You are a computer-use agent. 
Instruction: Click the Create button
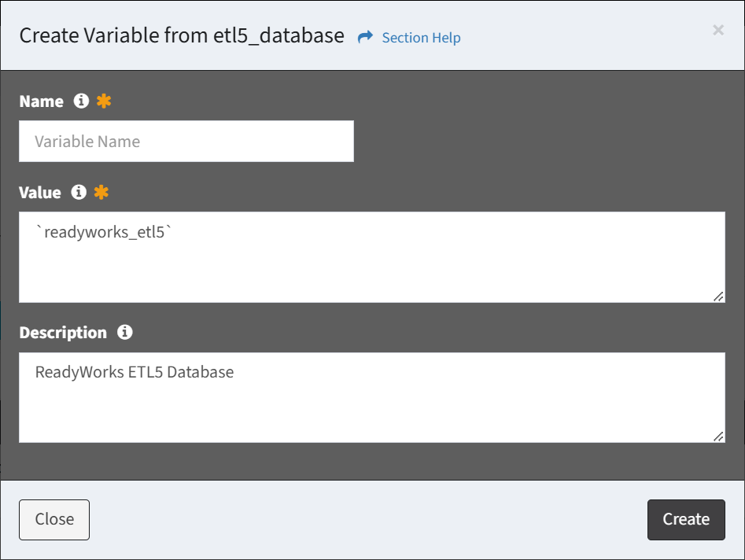pyautogui.click(x=686, y=520)
